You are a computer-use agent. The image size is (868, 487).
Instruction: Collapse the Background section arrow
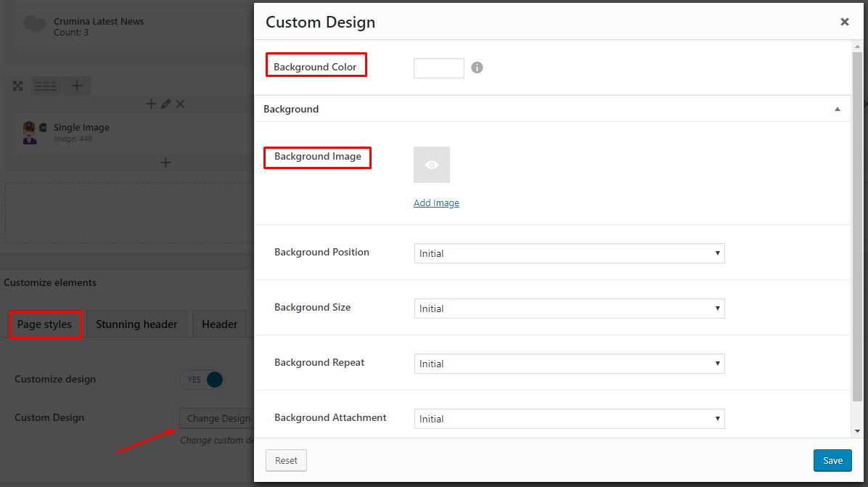837,109
